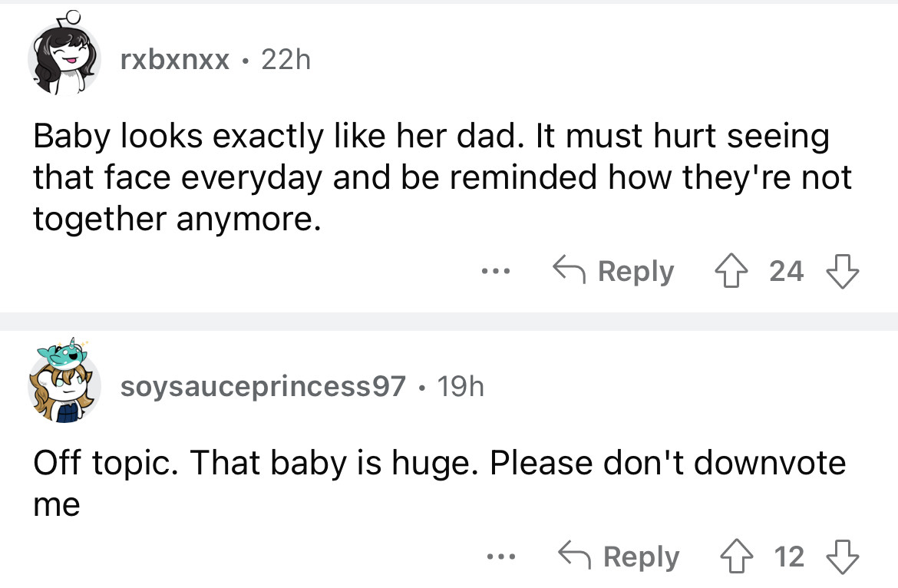Open the ellipsis menu on soysauceprincess97's comment
898x588 pixels.
coord(500,557)
